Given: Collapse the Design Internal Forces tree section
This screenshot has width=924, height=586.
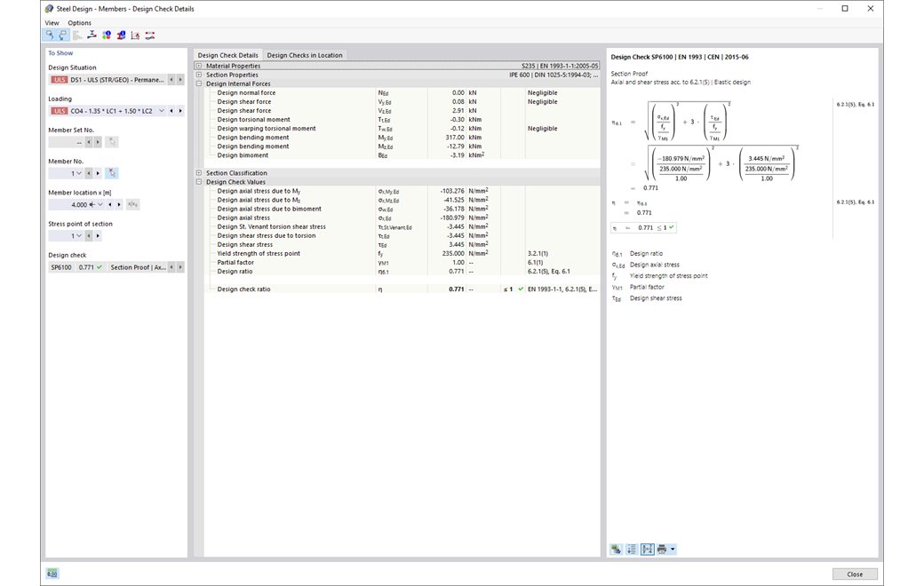Looking at the screenshot, I should [197, 83].
